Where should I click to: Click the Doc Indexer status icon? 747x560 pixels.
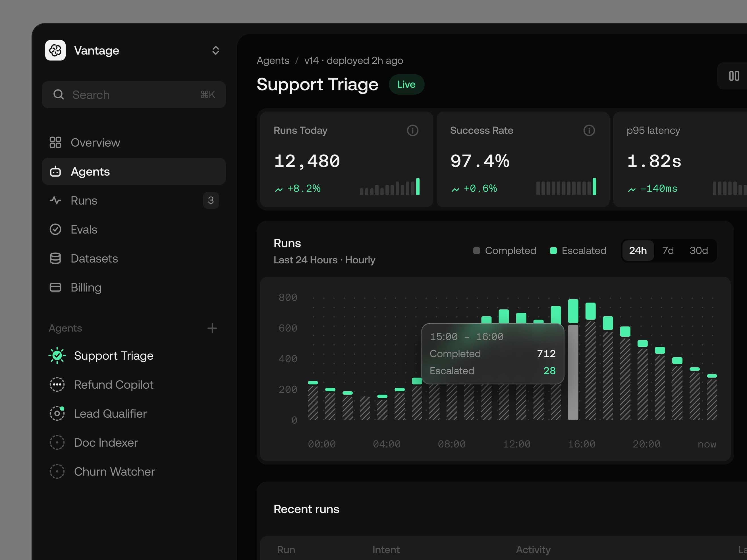pos(57,443)
